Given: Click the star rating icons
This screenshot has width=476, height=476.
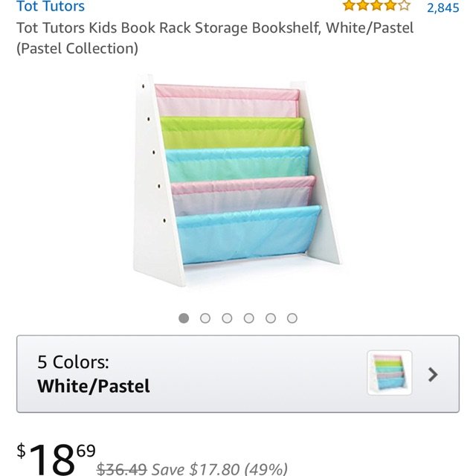Looking at the screenshot, I should (376, 6).
